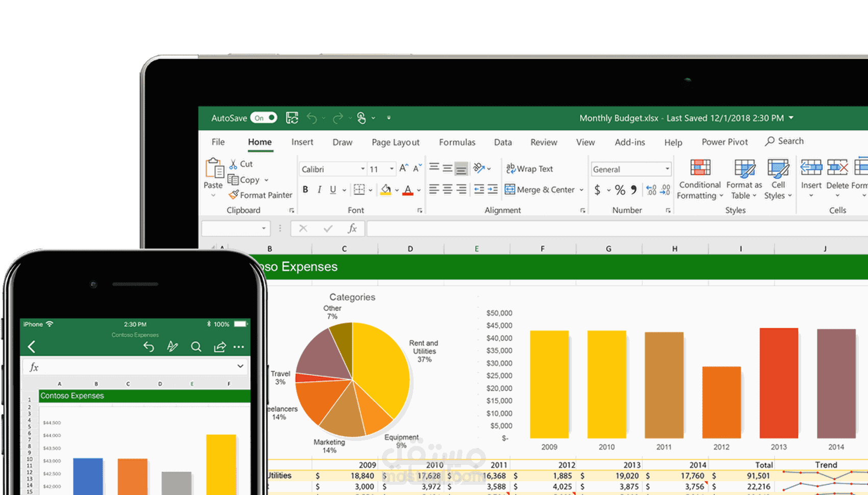This screenshot has width=868, height=495.
Task: Click Increase Font Size icon
Action: point(404,168)
